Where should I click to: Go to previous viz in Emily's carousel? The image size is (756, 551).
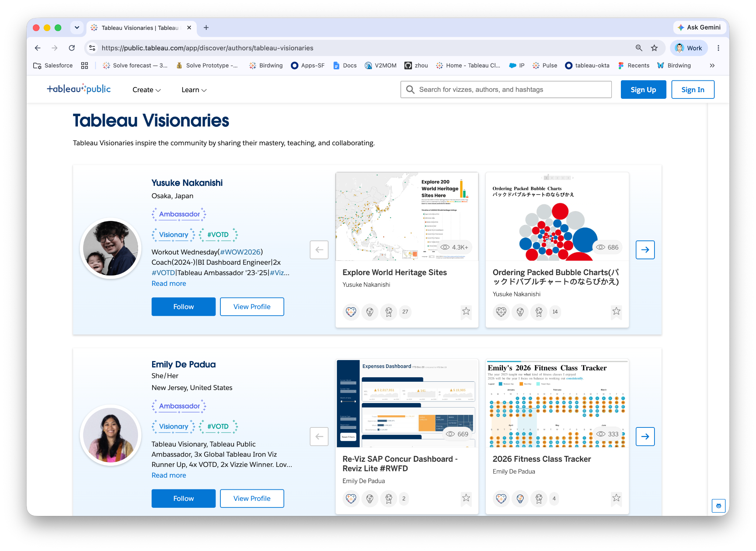(319, 436)
